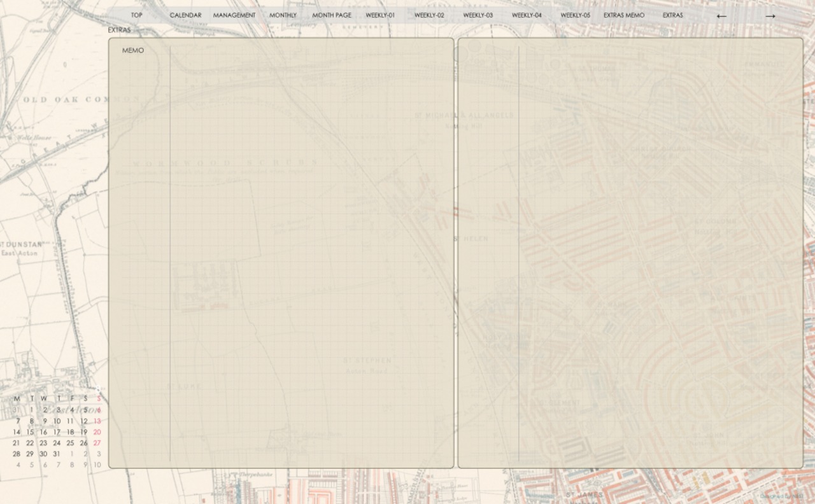Image resolution: width=815 pixels, height=504 pixels.
Task: Open the WEEKLY-02 tab
Action: point(429,15)
